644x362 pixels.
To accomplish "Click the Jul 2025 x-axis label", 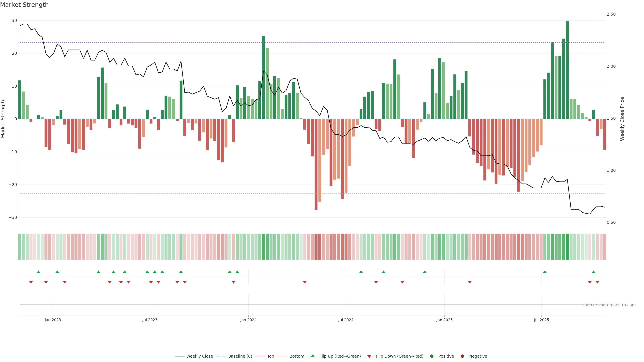I will tap(541, 320).
